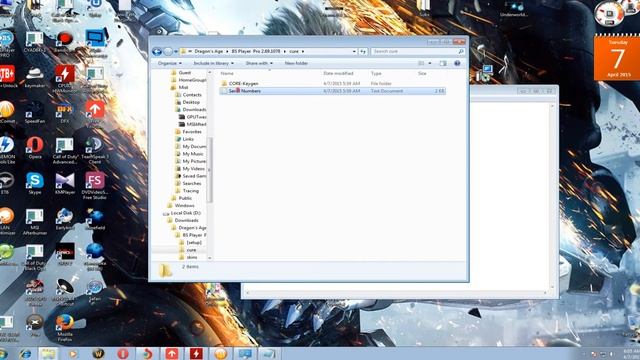Viewport: 640px width, 360px height.
Task: Open Explorer Help with question-mark icon
Action: [x=457, y=63]
